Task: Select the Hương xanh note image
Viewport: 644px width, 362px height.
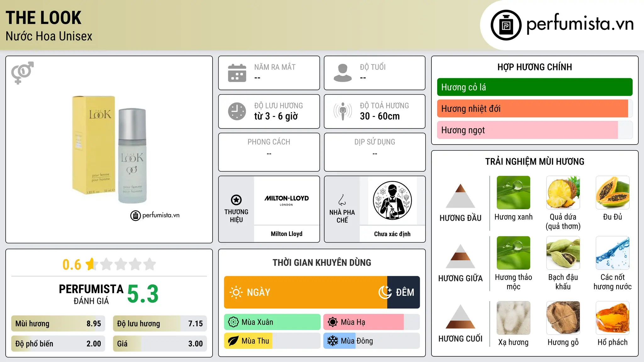Action: pyautogui.click(x=514, y=193)
